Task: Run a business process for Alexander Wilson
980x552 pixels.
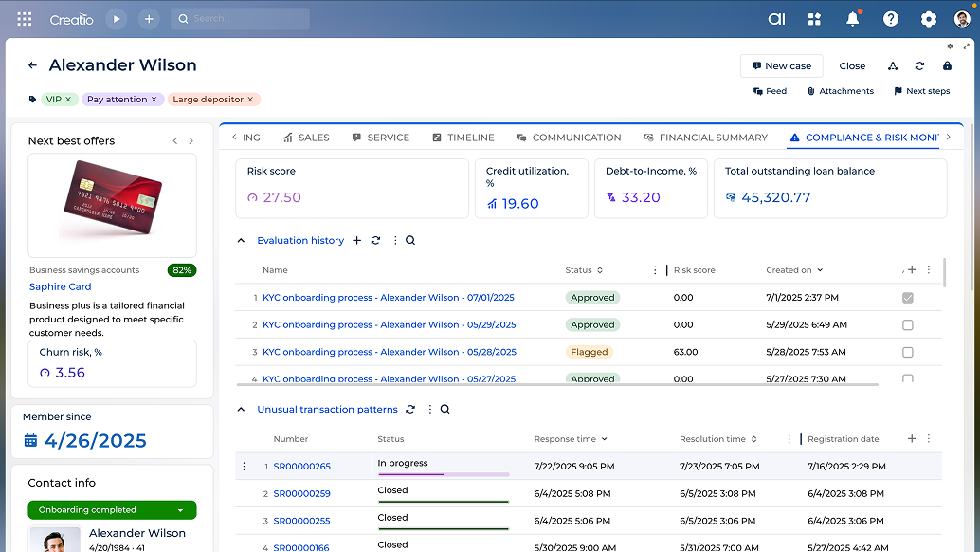Action: pyautogui.click(x=892, y=66)
